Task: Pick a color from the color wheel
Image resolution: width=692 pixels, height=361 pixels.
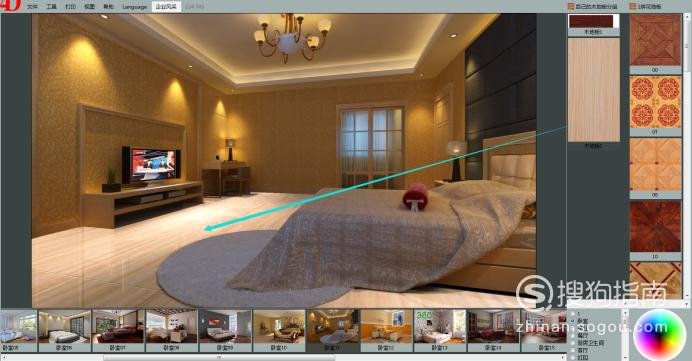Action: point(659,334)
